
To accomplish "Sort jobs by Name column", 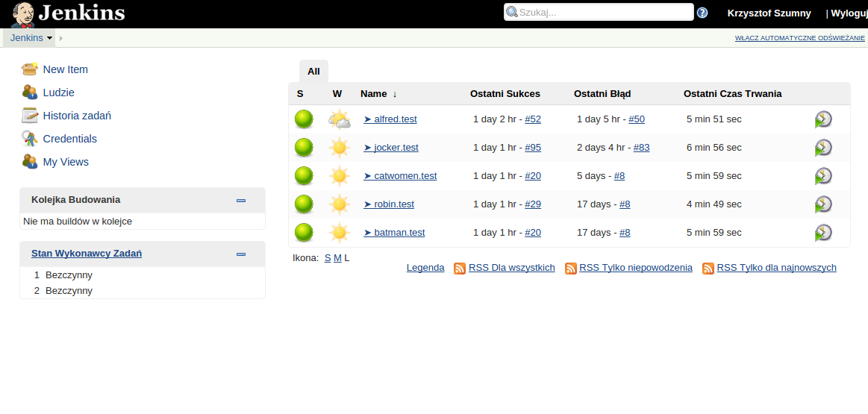I will pos(378,94).
